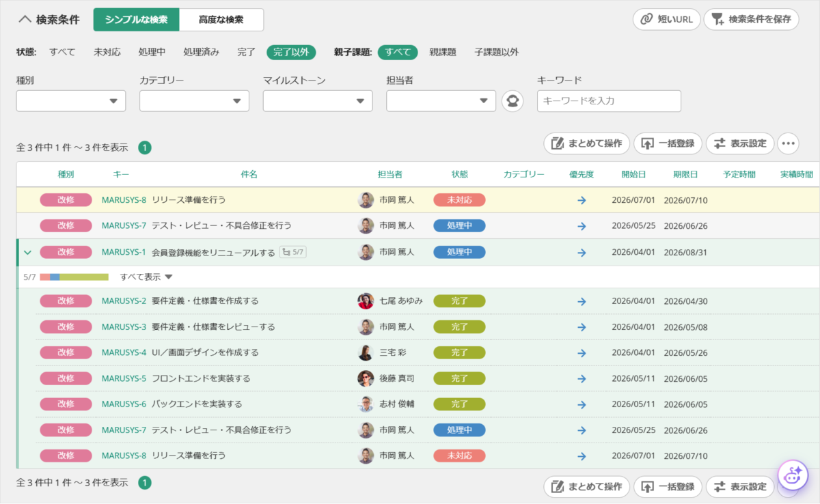Select status filter 処理済み

pos(202,52)
